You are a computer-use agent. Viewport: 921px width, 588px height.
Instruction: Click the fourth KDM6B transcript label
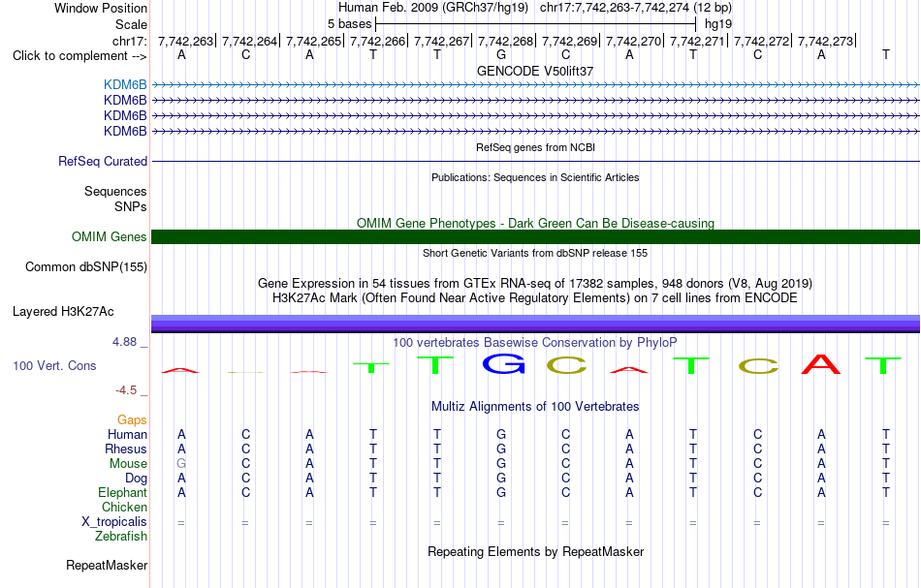(125, 131)
